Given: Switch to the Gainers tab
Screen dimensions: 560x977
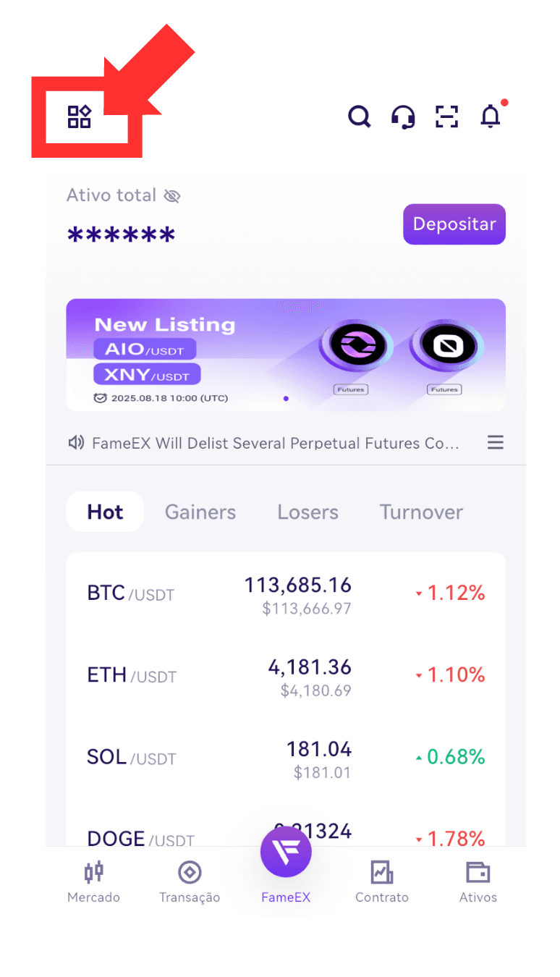Looking at the screenshot, I should [200, 512].
